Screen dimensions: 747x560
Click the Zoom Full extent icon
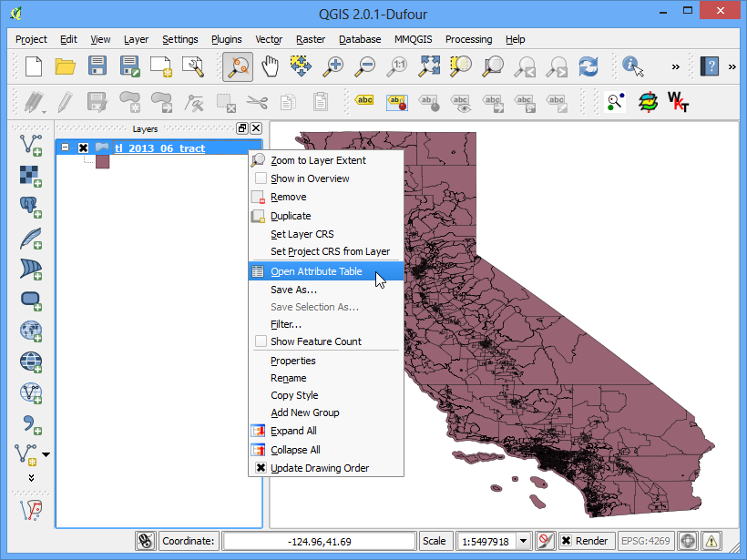[429, 66]
